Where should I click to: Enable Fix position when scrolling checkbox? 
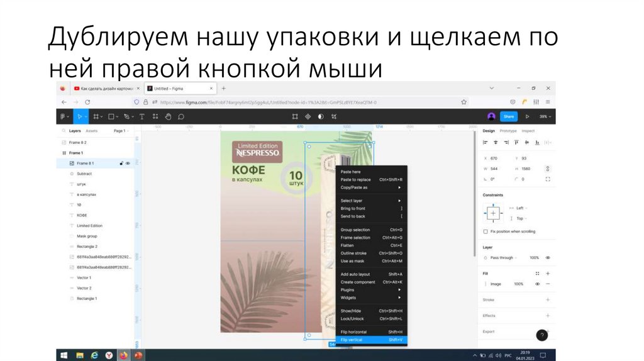click(485, 231)
